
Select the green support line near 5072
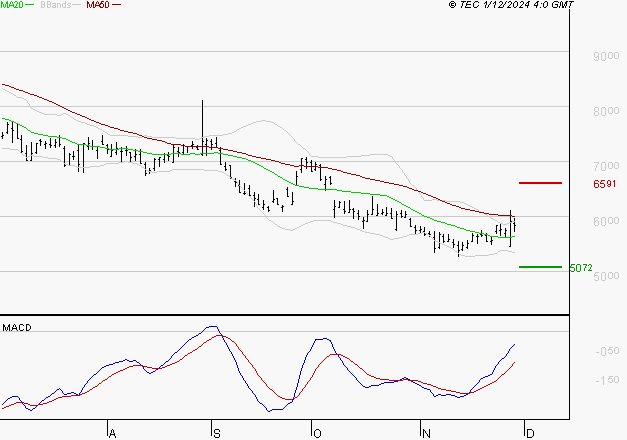click(x=540, y=267)
